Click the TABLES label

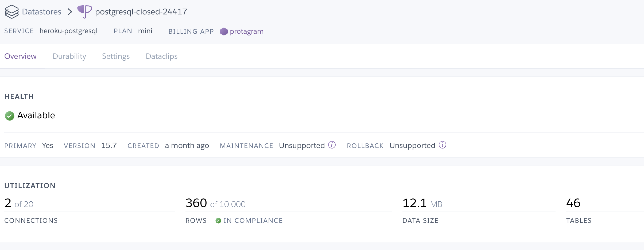[579, 221]
